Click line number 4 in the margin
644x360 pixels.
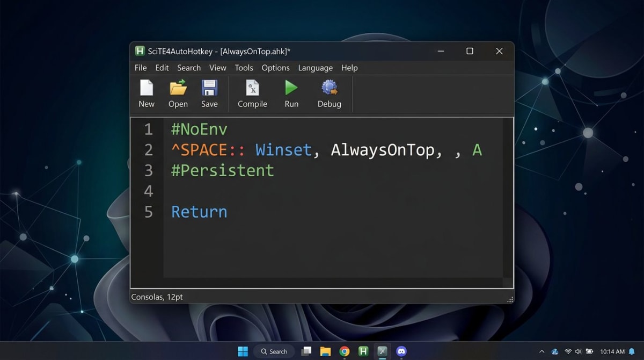point(149,191)
